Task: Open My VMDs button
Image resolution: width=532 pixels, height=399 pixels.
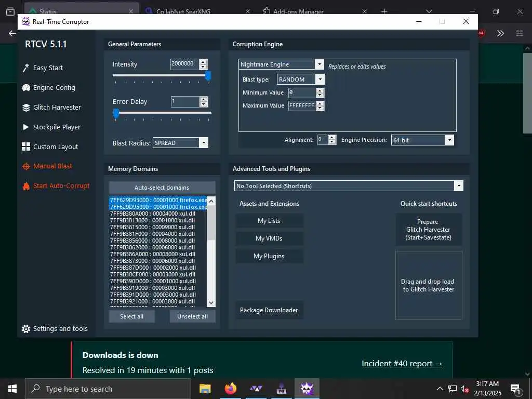Action: pyautogui.click(x=269, y=238)
